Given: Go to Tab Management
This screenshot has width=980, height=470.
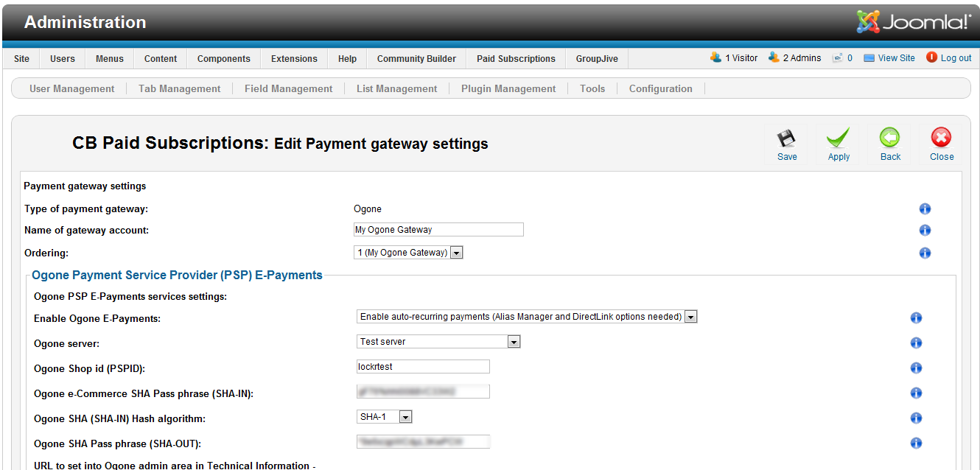Looking at the screenshot, I should point(180,89).
